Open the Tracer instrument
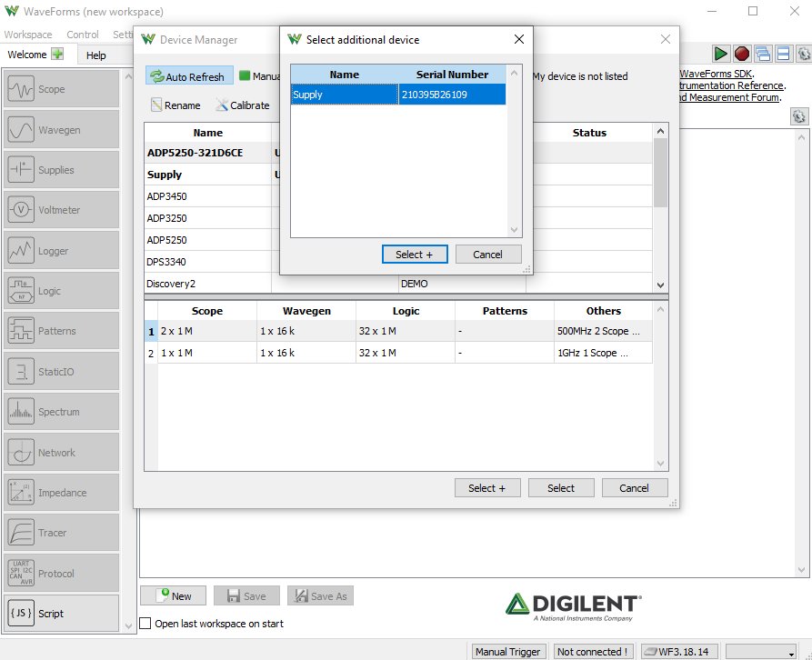The width and height of the screenshot is (812, 660). 61,533
